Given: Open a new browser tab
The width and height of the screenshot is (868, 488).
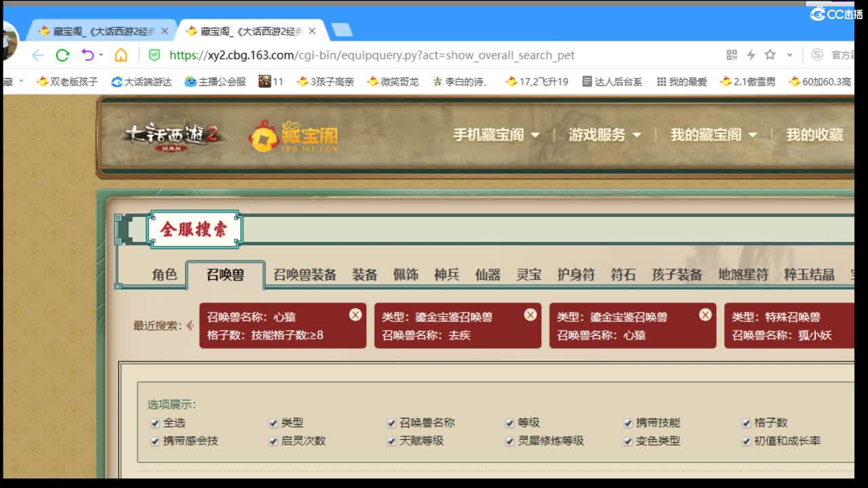Looking at the screenshot, I should tap(342, 30).
